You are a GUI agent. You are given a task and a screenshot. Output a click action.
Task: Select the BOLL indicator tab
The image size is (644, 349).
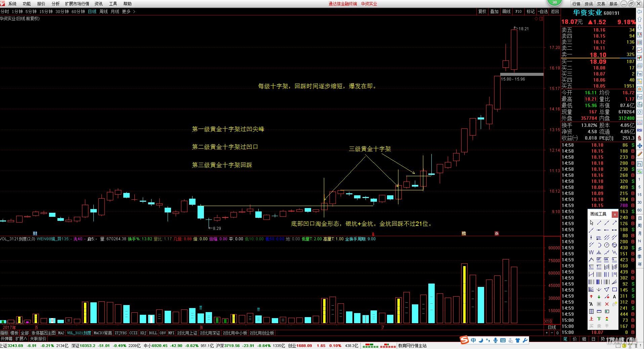click(x=153, y=333)
